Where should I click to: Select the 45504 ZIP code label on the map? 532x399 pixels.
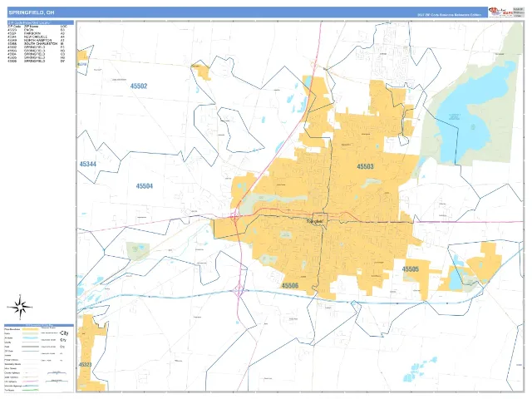click(x=144, y=186)
